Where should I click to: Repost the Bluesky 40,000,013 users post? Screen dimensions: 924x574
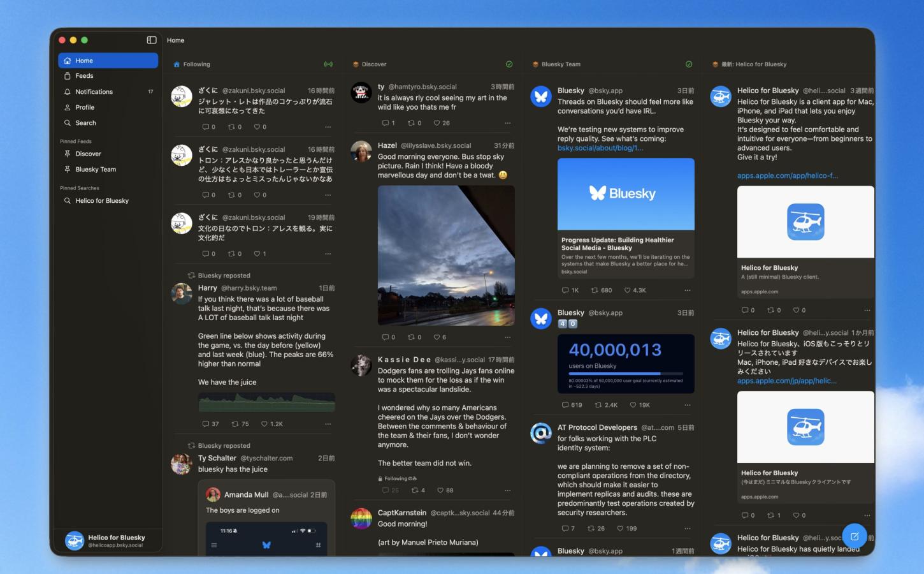point(606,405)
